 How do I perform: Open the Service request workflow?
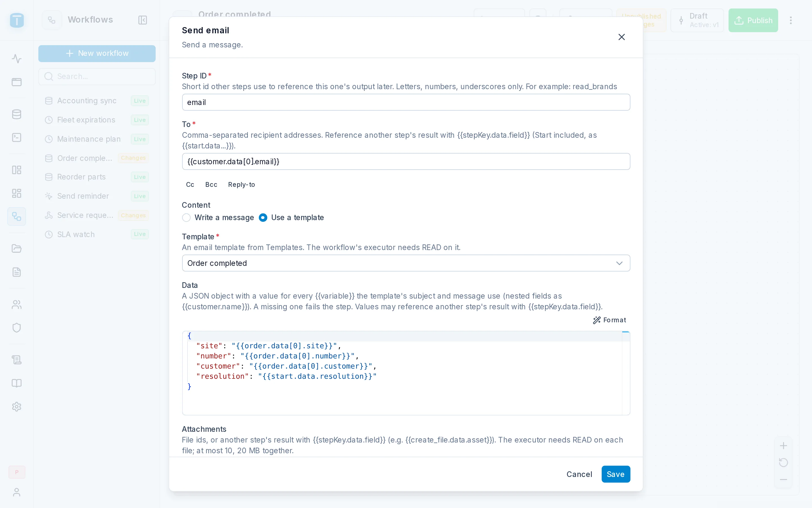pos(97,215)
